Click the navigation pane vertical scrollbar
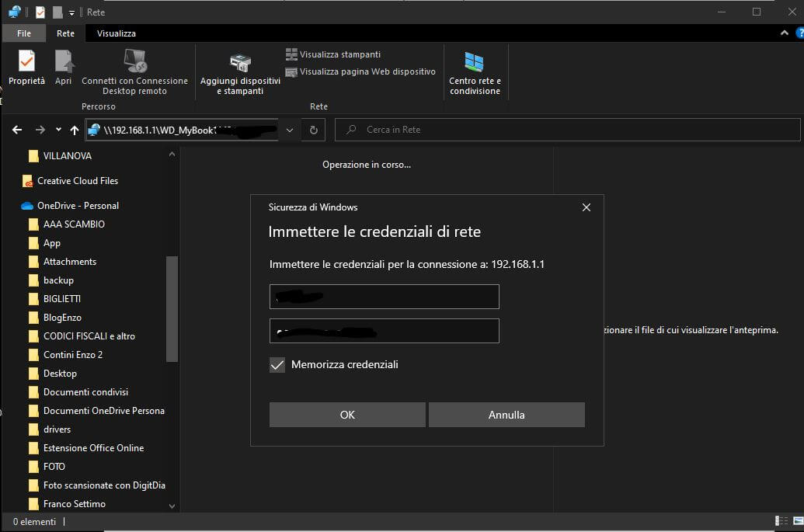 pyautogui.click(x=172, y=311)
